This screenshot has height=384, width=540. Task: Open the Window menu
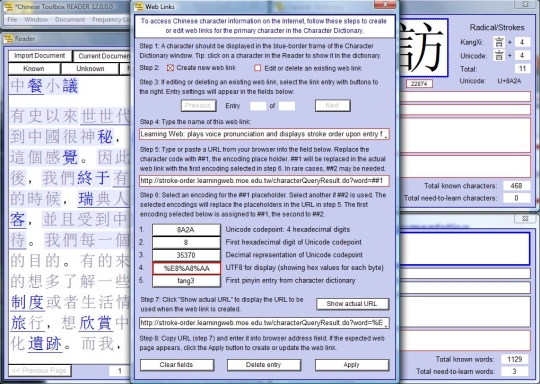pos(36,20)
